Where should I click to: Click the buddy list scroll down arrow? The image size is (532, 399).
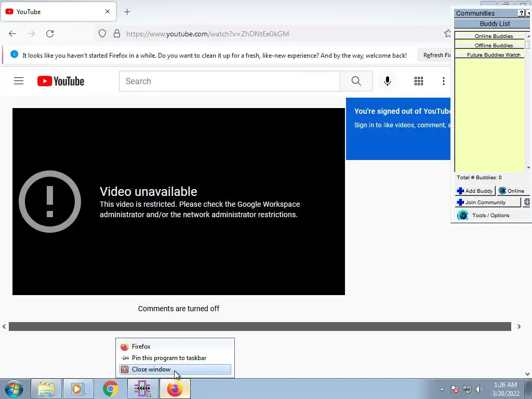pyautogui.click(x=528, y=168)
